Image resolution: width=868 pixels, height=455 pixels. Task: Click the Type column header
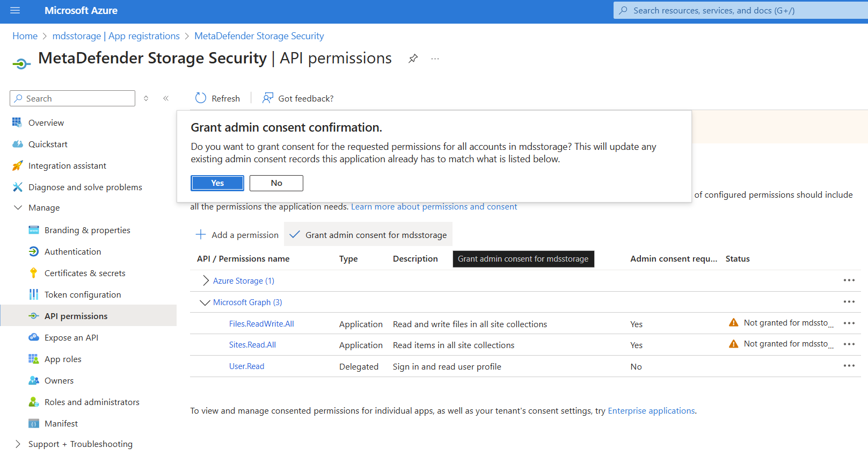(348, 258)
